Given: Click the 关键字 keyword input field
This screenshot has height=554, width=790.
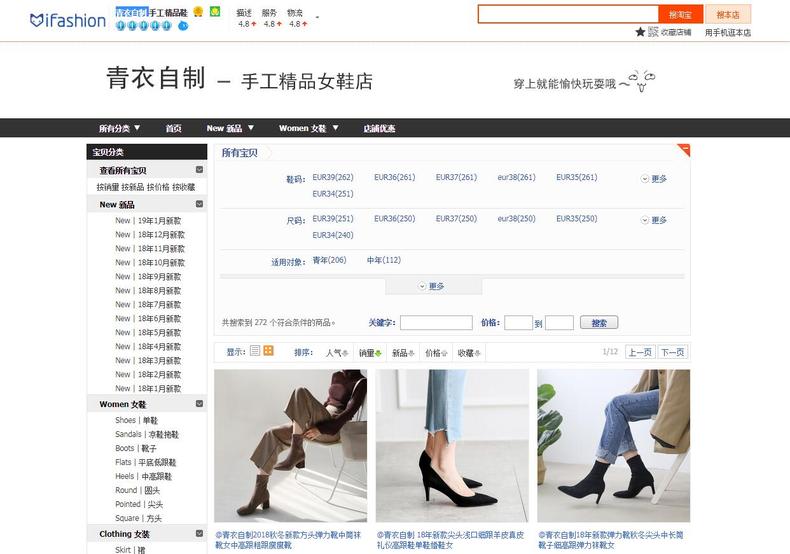Looking at the screenshot, I should coord(435,323).
